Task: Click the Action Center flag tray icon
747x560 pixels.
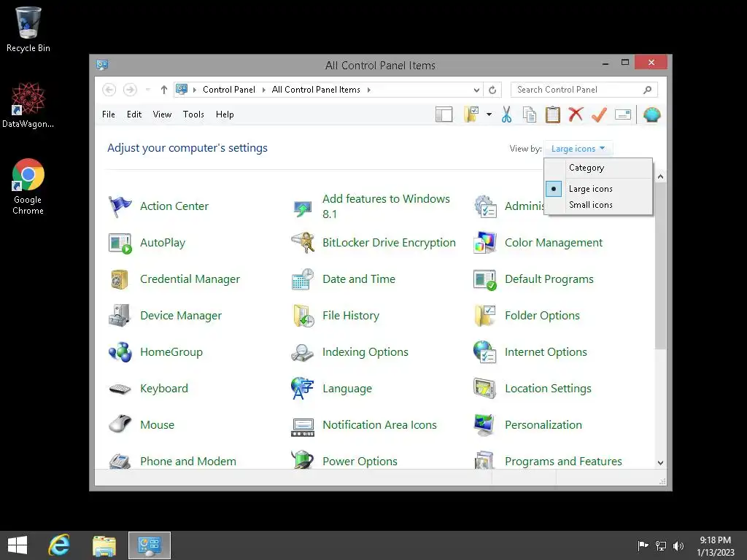Action: [x=643, y=545]
